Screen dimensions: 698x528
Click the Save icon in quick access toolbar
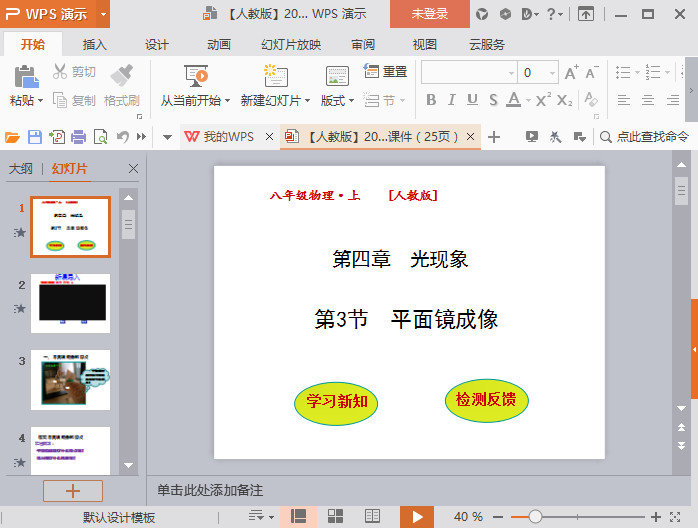[x=35, y=137]
